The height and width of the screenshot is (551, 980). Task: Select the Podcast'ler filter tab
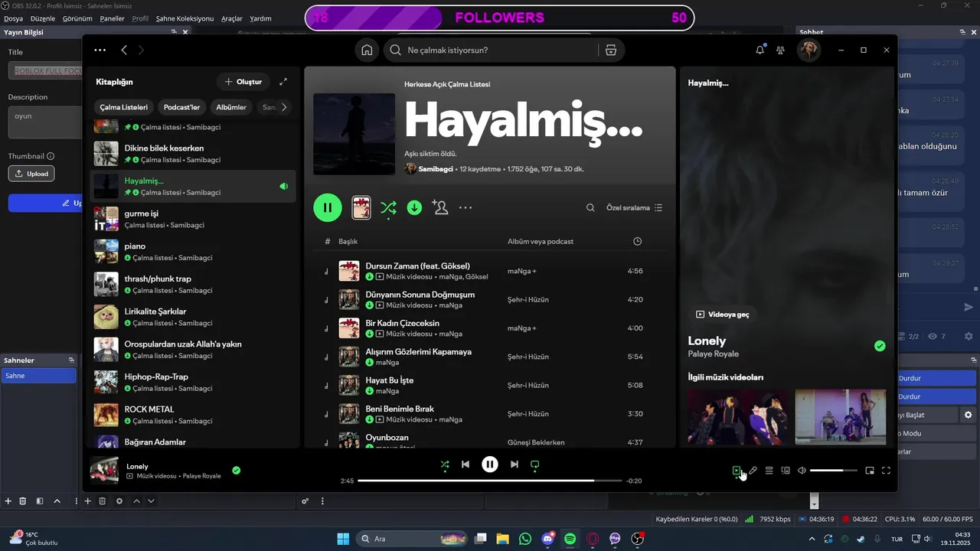tap(182, 107)
